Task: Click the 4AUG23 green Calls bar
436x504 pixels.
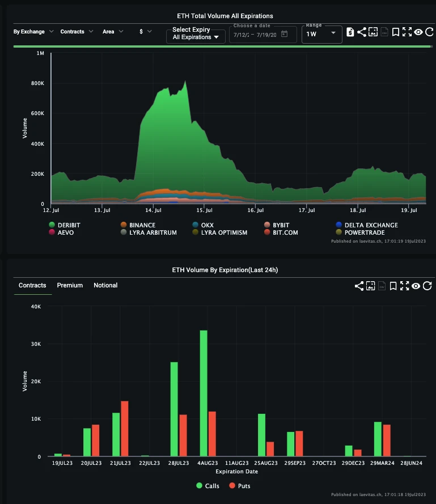Action: tap(204, 393)
